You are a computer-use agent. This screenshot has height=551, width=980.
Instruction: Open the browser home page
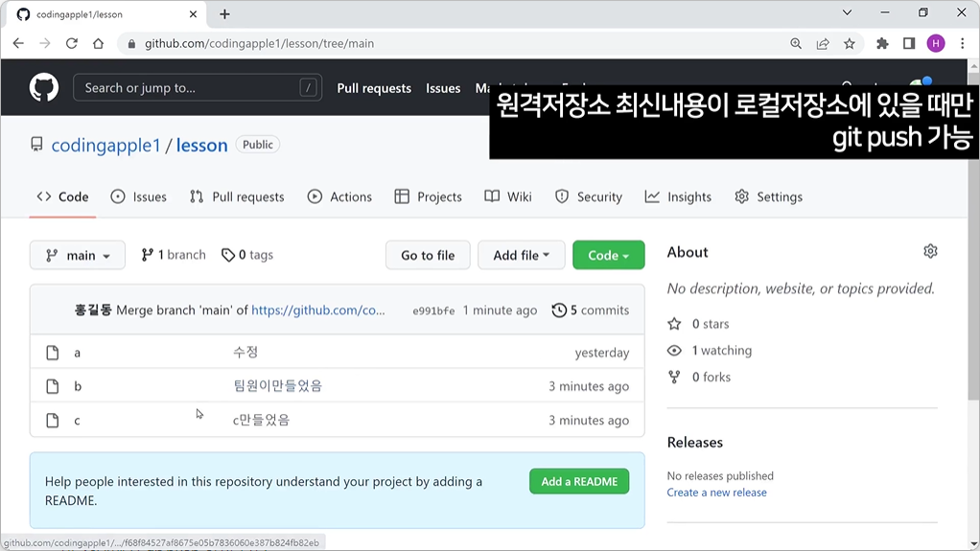tap(98, 43)
